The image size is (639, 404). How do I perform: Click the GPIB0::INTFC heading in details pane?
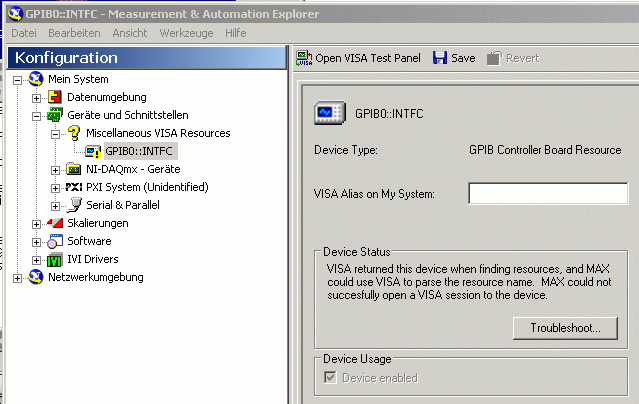[x=389, y=113]
